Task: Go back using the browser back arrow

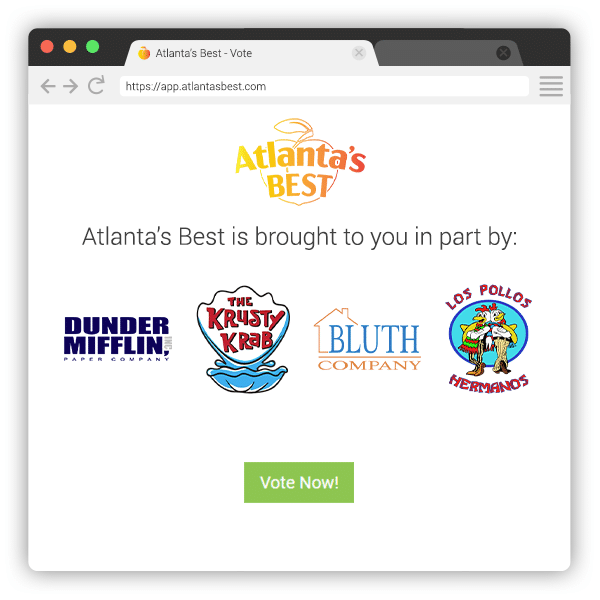Action: click(48, 86)
